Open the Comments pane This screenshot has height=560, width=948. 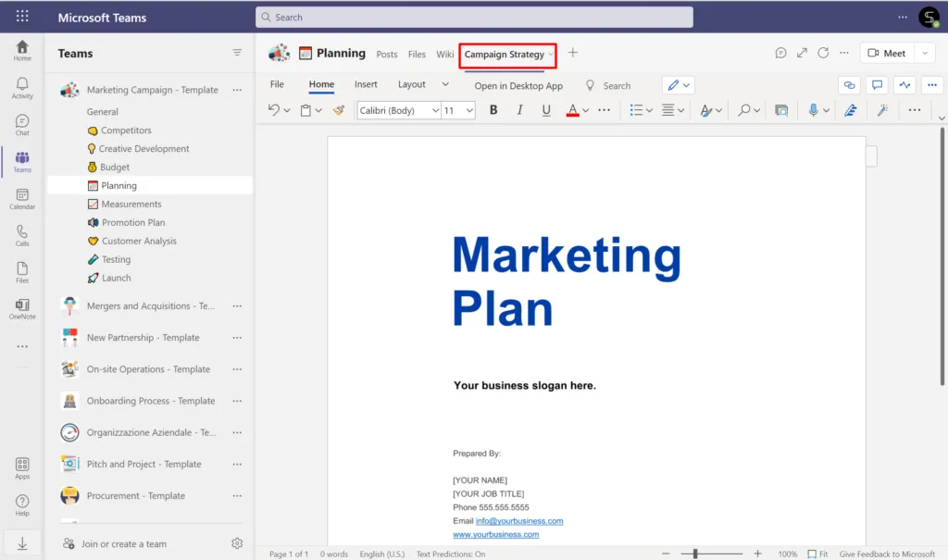(x=877, y=85)
